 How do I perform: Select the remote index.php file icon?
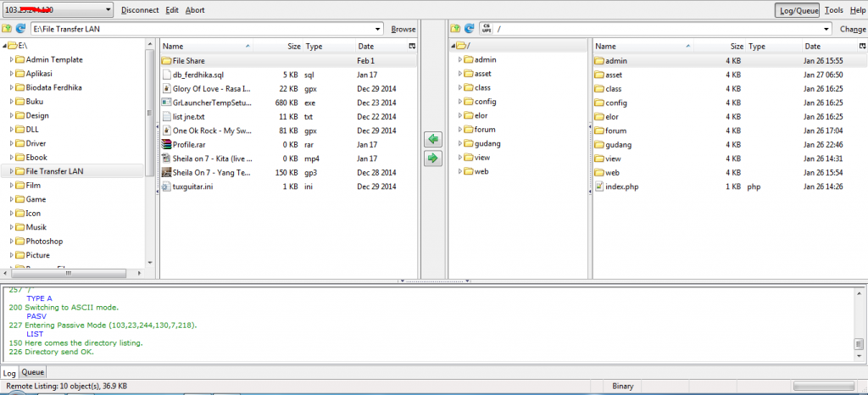pyautogui.click(x=599, y=186)
